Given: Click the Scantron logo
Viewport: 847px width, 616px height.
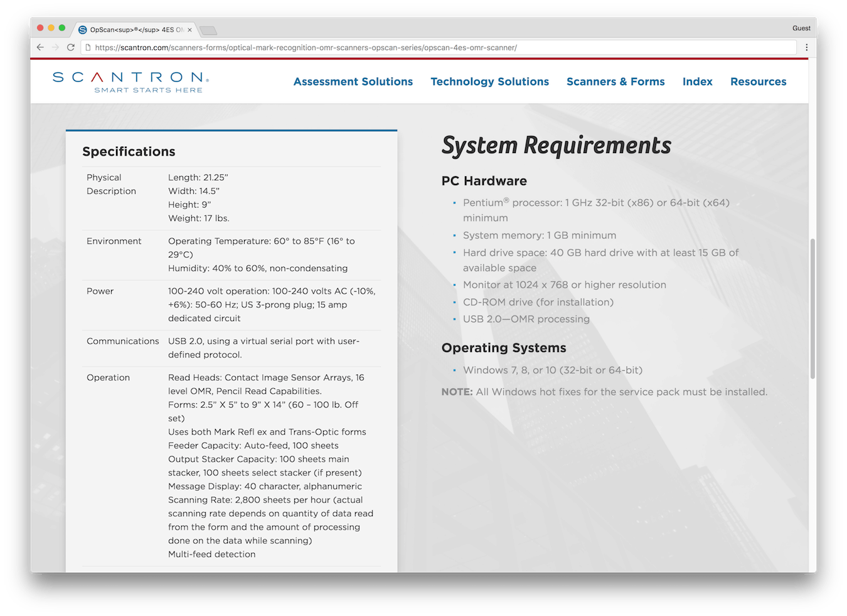Looking at the screenshot, I should coord(131,82).
